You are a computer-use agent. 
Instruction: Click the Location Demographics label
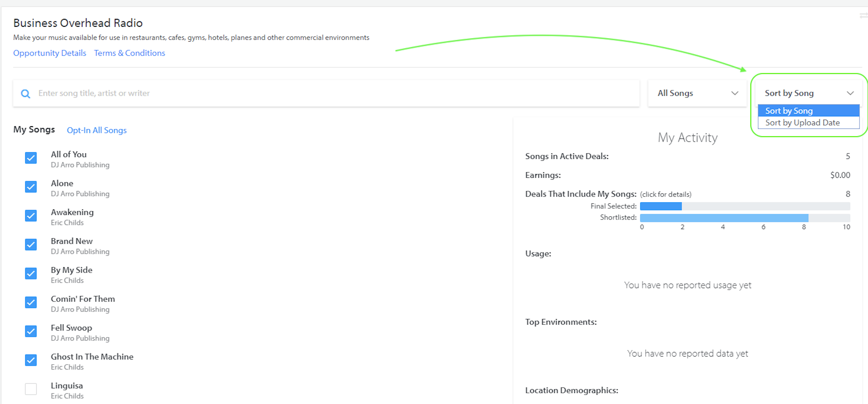(572, 390)
